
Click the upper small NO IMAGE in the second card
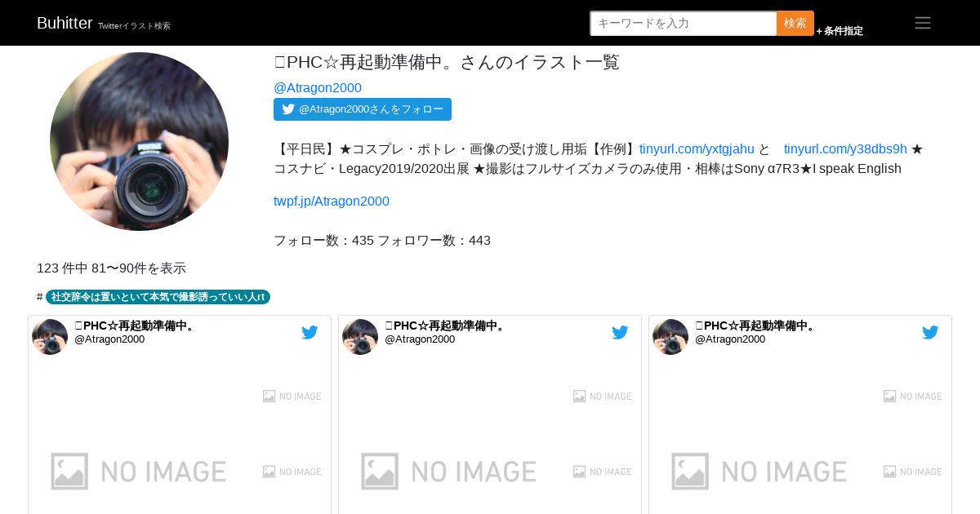tap(602, 396)
